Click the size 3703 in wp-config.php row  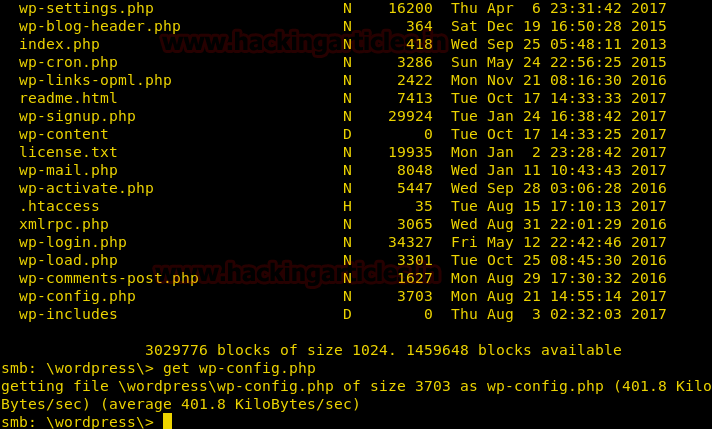pyautogui.click(x=415, y=296)
